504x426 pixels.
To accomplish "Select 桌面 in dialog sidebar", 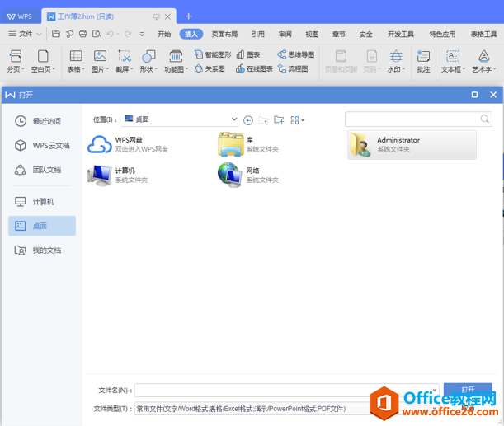I will click(x=42, y=226).
